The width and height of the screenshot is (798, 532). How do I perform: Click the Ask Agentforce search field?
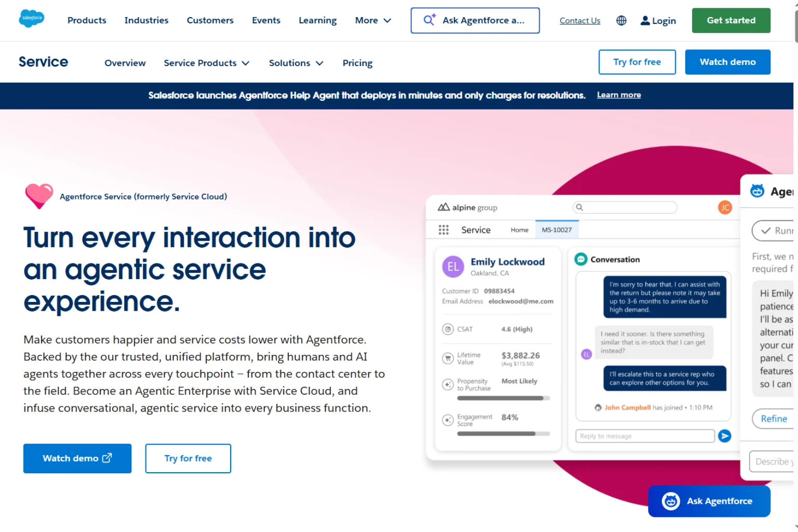tap(475, 20)
